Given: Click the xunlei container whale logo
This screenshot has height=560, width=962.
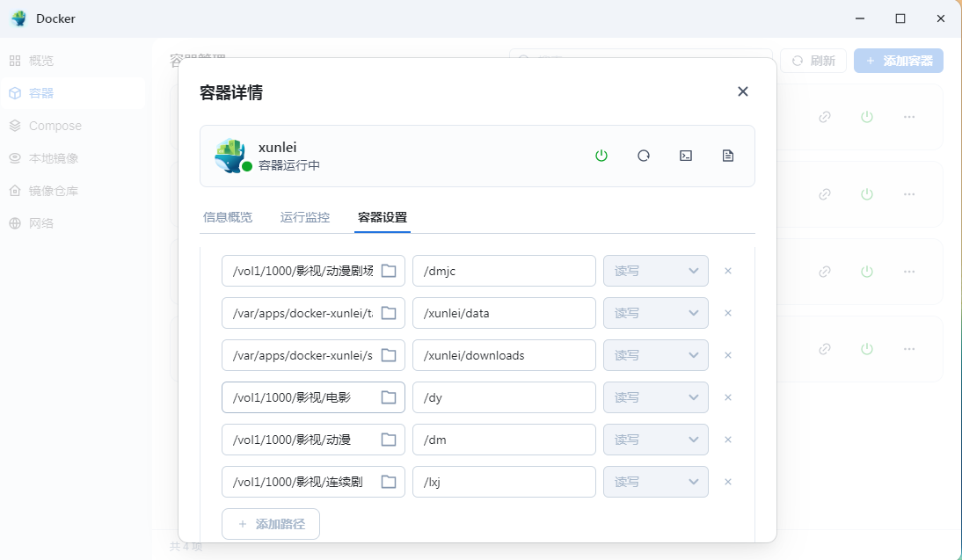Looking at the screenshot, I should point(230,156).
